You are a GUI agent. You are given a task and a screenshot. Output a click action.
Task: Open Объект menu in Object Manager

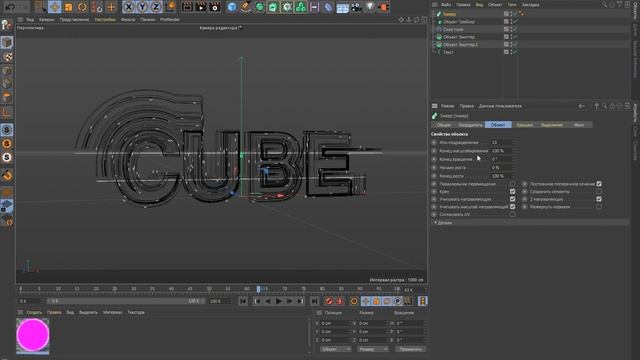495,4
